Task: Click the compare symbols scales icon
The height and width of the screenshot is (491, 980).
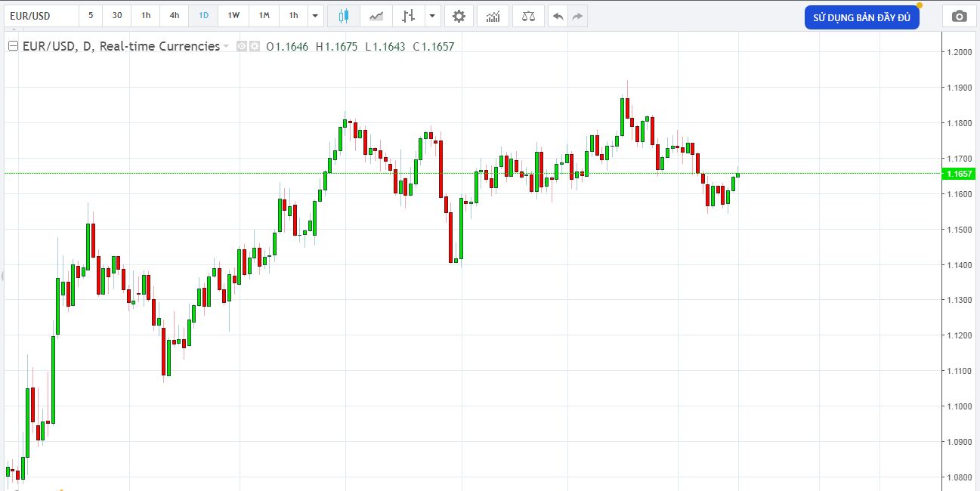Action: [x=528, y=16]
